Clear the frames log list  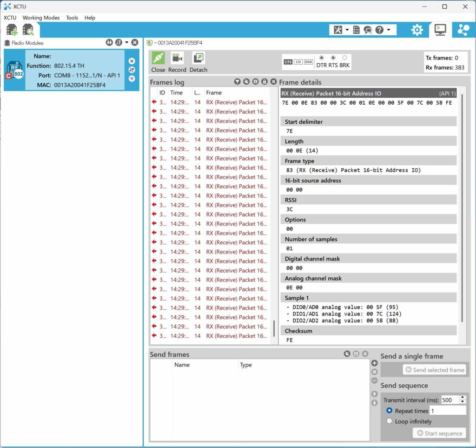pyautogui.click(x=273, y=81)
